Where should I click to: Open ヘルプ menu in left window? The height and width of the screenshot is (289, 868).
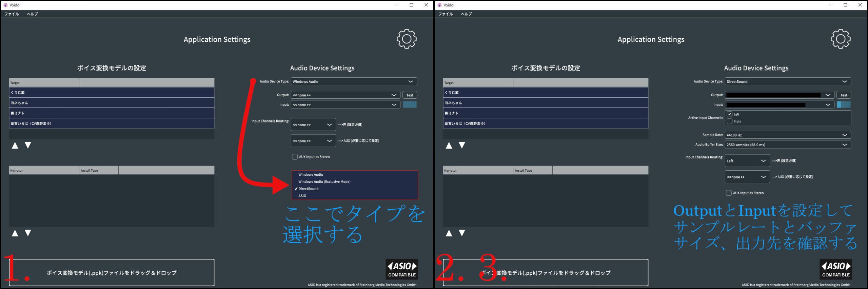point(32,14)
